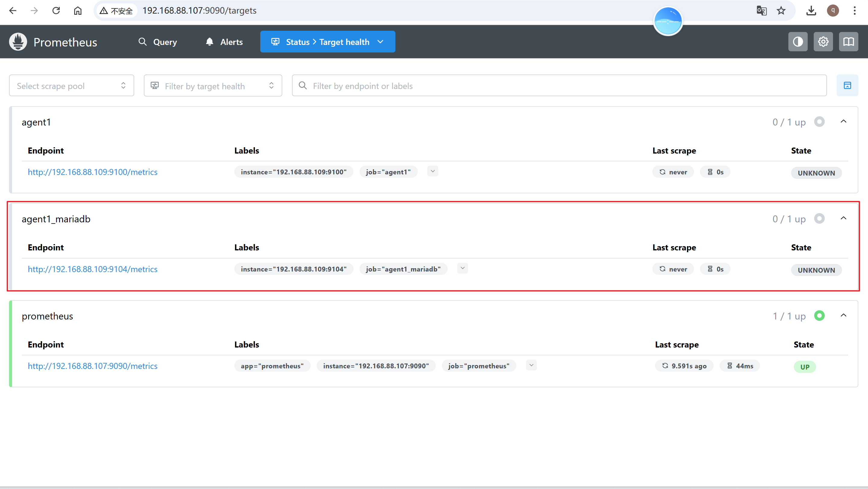Click the collapse all pools button

coord(847,86)
